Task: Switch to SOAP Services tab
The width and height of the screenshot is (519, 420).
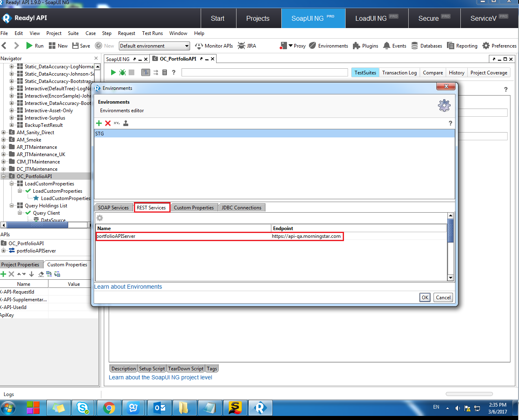Action: [x=114, y=207]
